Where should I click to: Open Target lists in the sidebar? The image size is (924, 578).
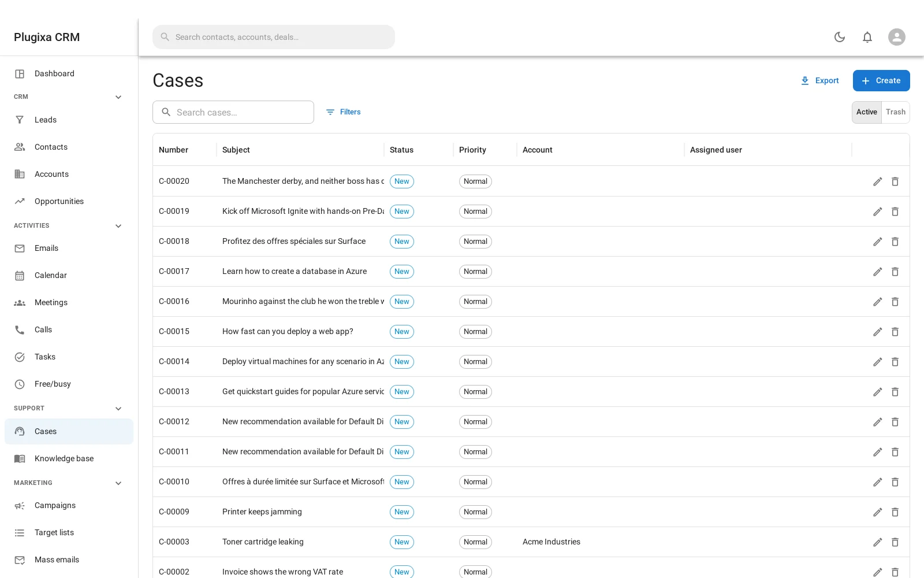click(x=69, y=532)
